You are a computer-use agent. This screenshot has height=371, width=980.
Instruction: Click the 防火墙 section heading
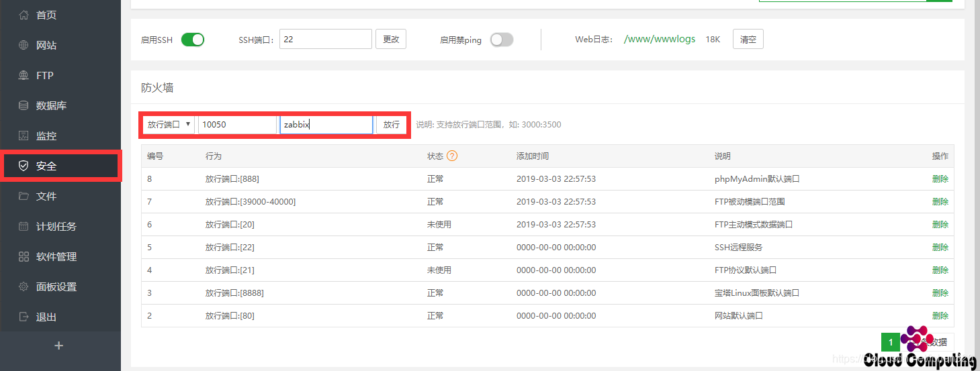click(x=158, y=88)
